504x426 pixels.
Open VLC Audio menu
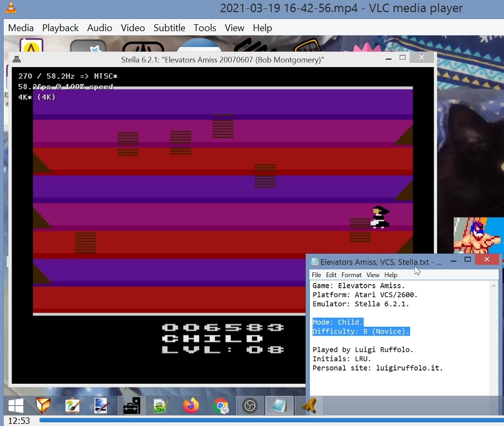point(99,28)
